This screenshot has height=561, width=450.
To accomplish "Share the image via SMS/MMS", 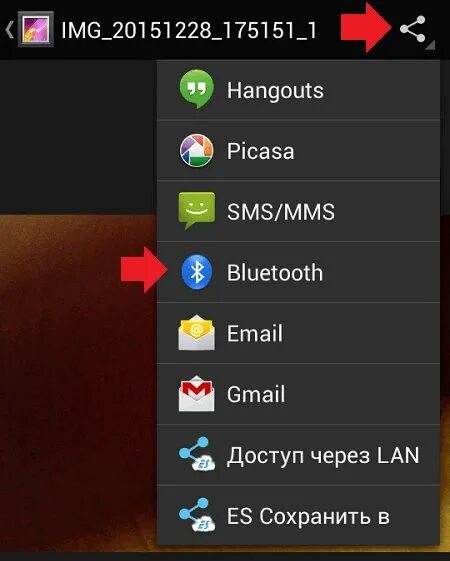I will click(x=299, y=211).
